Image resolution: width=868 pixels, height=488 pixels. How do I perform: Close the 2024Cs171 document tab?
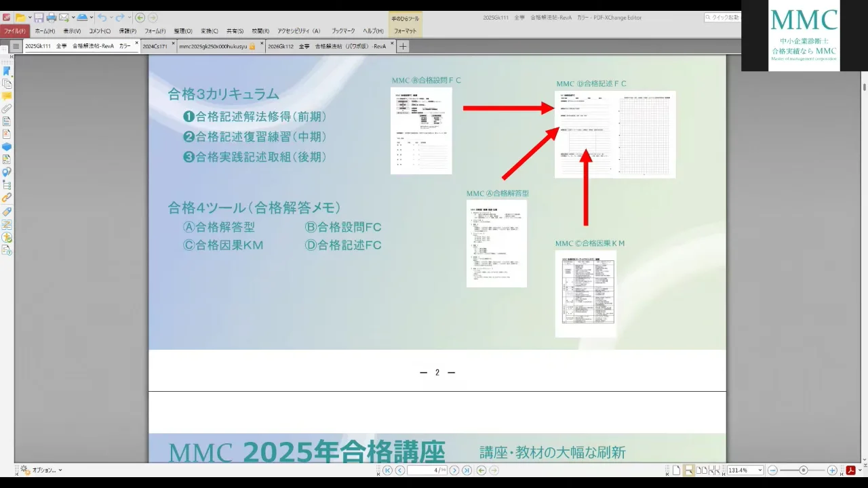point(173,43)
